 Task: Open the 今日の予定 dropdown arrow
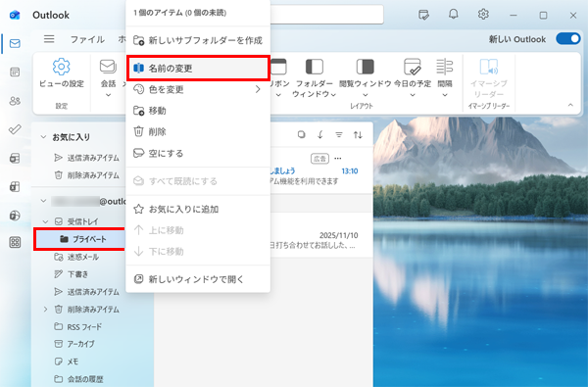coord(413,95)
